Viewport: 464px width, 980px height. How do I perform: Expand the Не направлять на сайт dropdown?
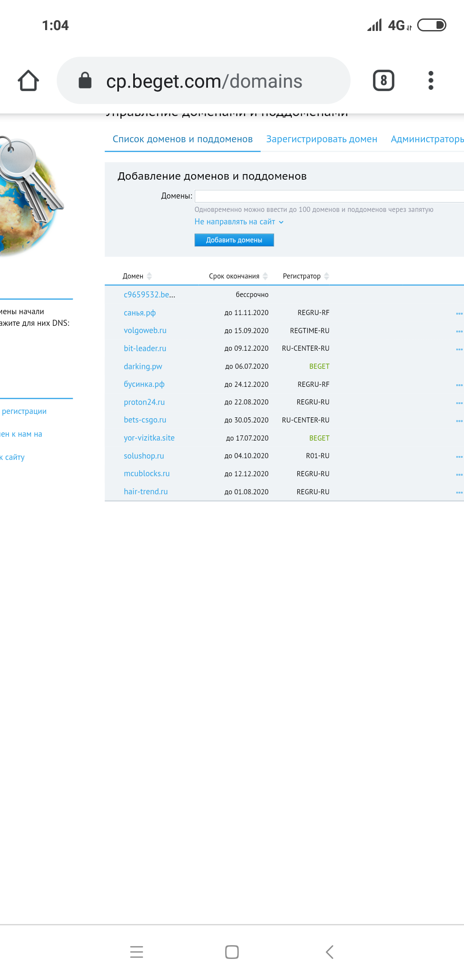(x=239, y=222)
